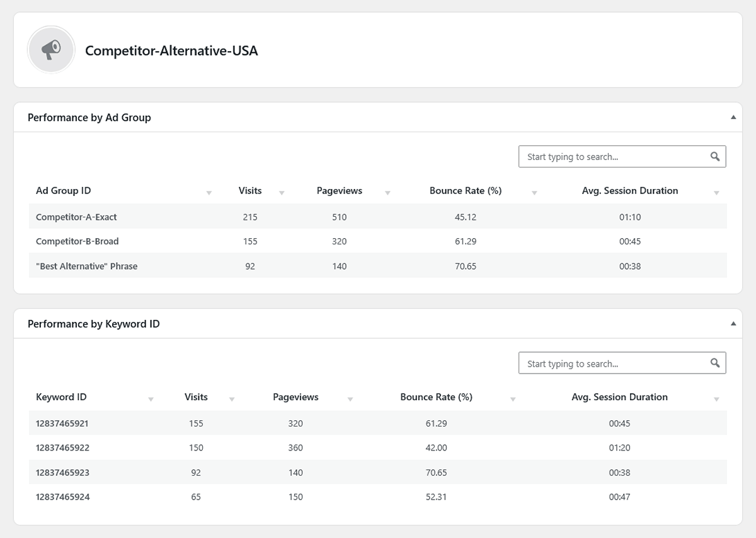Click the 45.12 bounce rate cell
The width and height of the screenshot is (756, 538).
click(x=466, y=217)
